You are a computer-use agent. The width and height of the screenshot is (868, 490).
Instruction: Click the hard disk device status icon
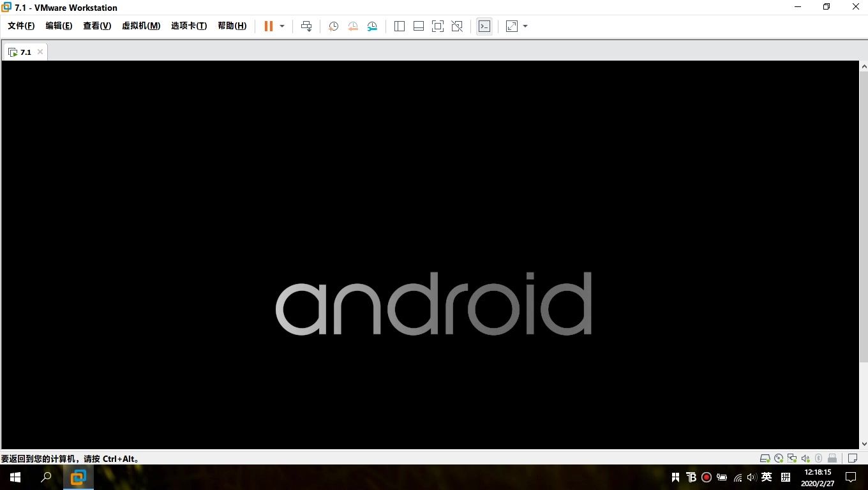[x=765, y=458]
